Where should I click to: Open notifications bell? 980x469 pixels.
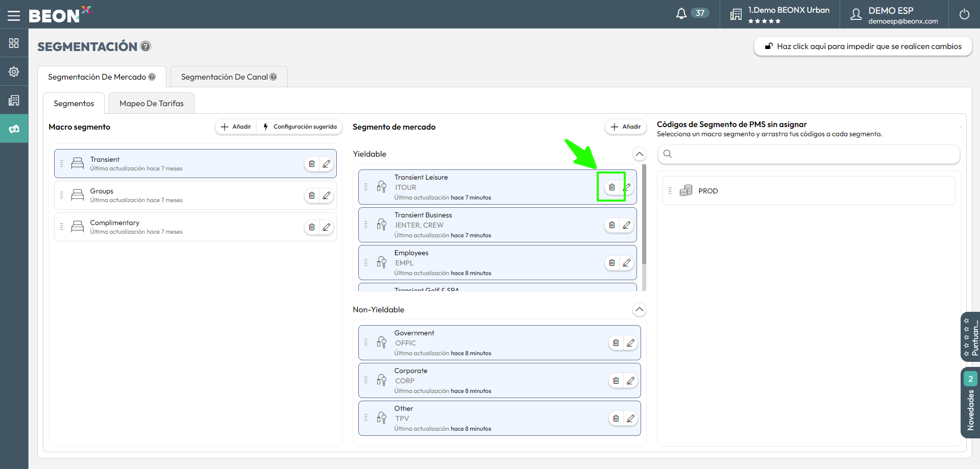(681, 14)
